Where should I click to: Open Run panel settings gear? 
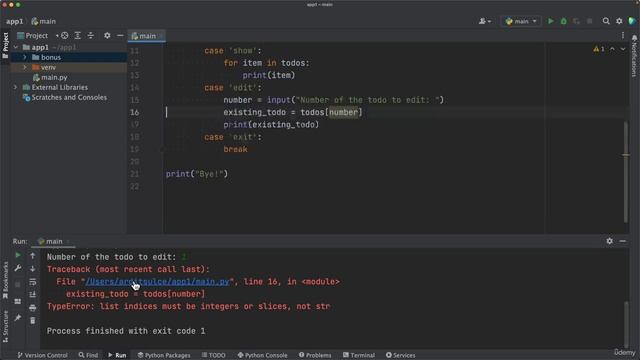coord(609,241)
